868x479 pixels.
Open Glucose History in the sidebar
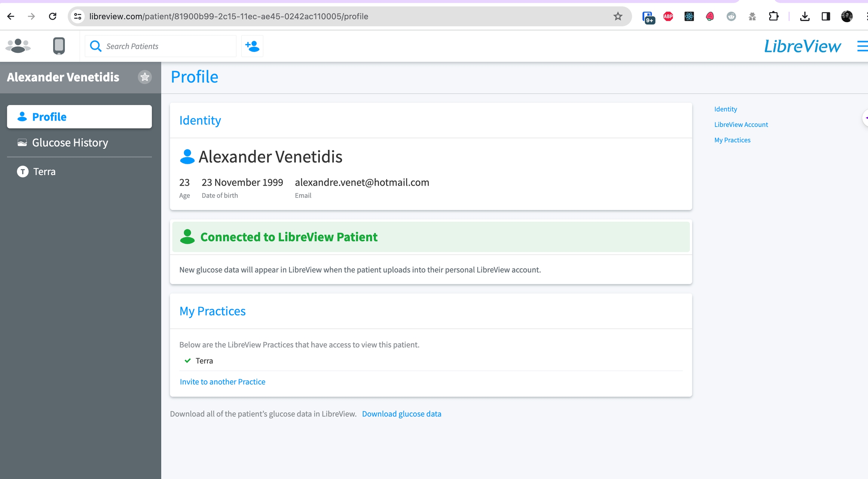pyautogui.click(x=70, y=143)
